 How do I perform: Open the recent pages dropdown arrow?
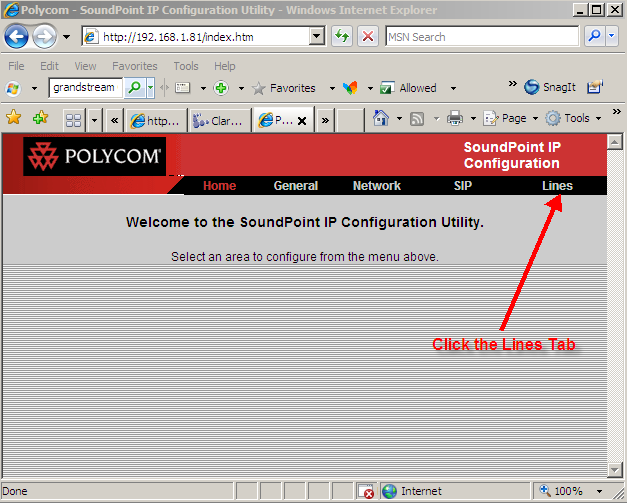(66, 37)
